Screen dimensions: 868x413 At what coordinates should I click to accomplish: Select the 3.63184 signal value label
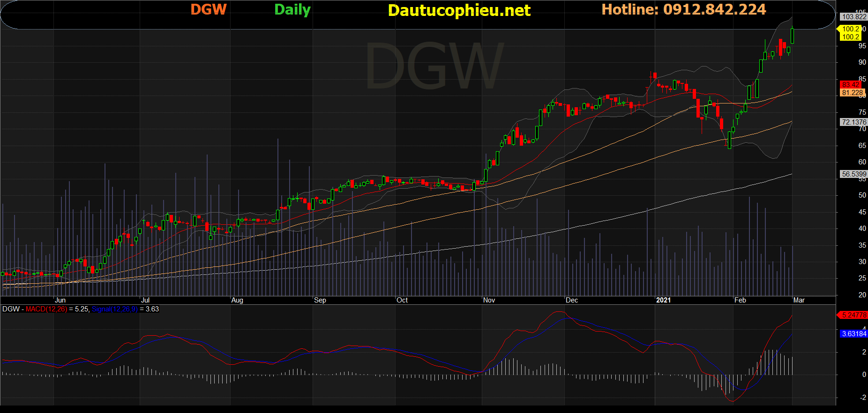[x=854, y=334]
